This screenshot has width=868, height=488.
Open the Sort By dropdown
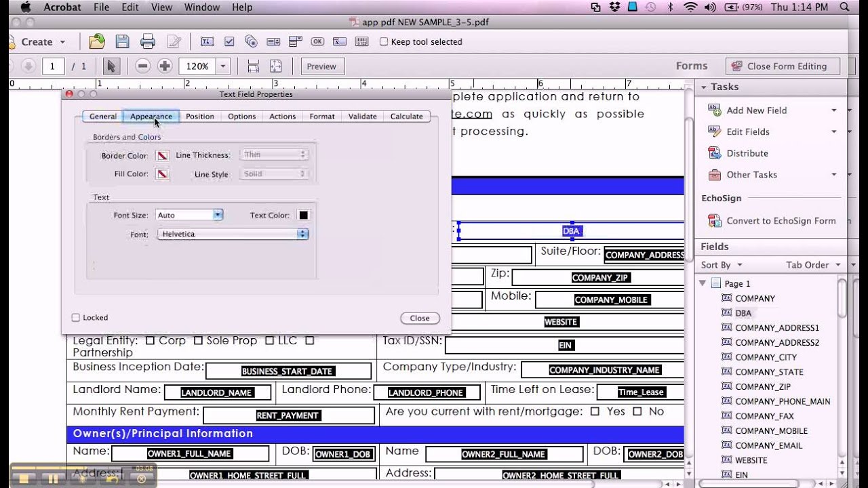[722, 265]
